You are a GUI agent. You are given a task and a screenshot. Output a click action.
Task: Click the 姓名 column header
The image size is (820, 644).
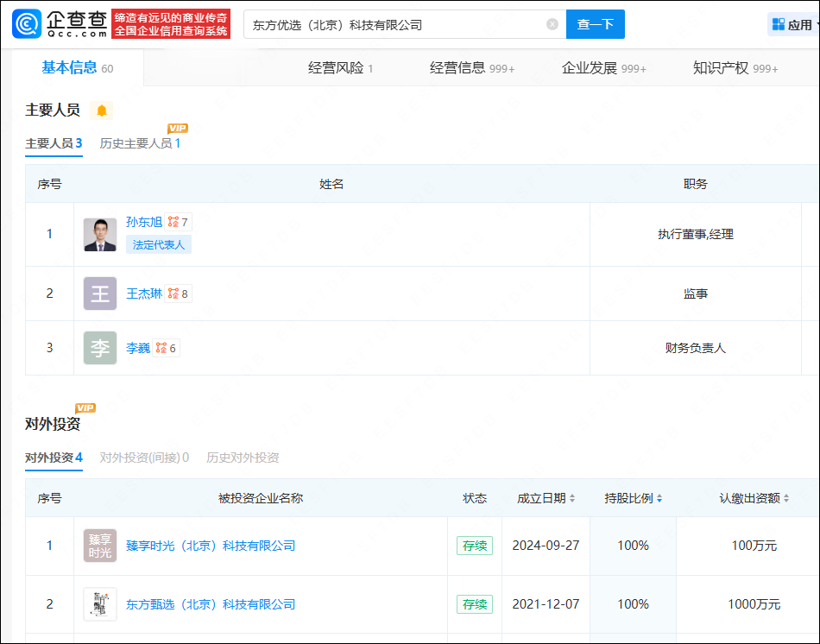click(331, 184)
